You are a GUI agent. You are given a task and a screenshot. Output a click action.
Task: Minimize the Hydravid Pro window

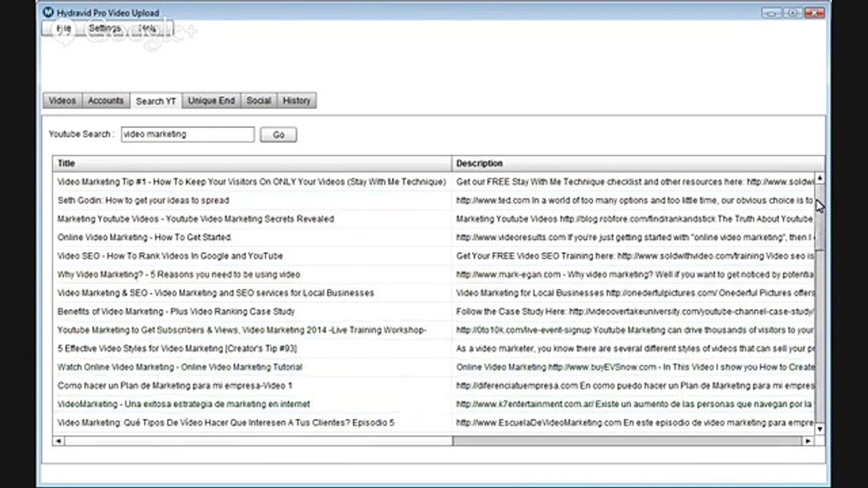click(x=771, y=12)
